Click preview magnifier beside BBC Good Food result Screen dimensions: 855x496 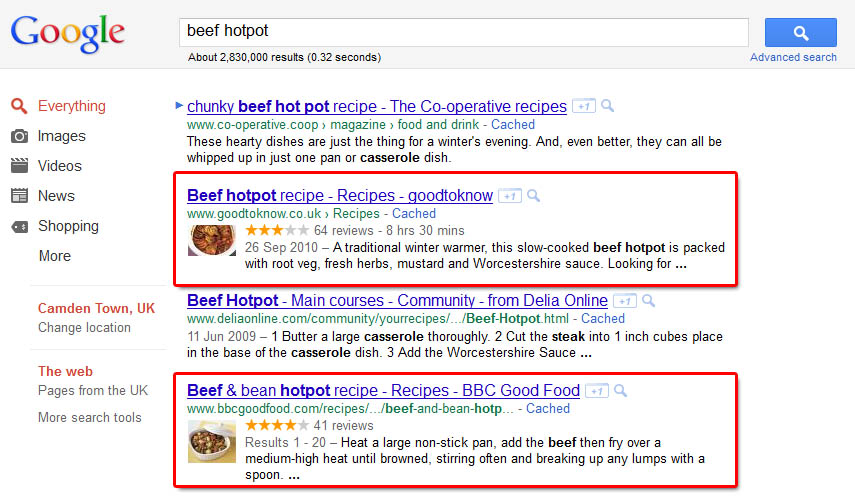coord(620,391)
